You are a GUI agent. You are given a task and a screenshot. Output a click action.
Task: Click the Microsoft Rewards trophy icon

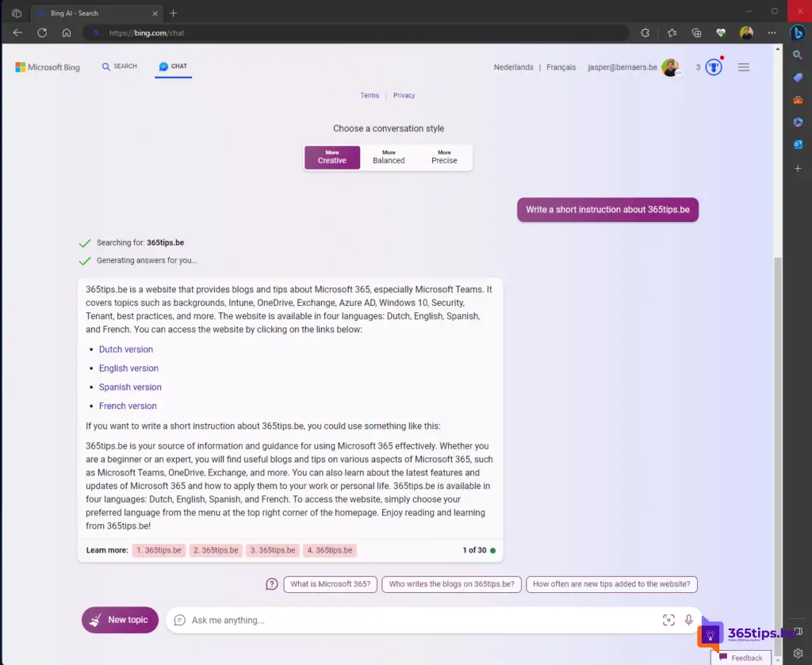[714, 67]
